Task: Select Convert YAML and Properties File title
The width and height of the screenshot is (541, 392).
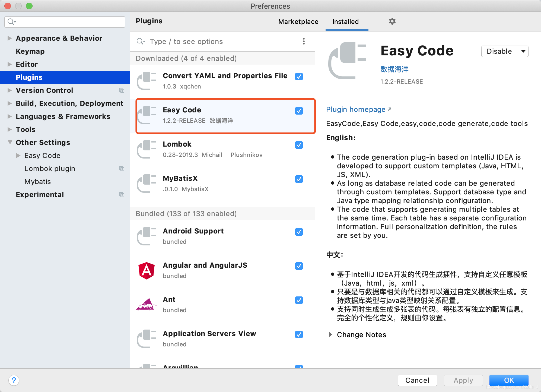Action: click(x=225, y=76)
